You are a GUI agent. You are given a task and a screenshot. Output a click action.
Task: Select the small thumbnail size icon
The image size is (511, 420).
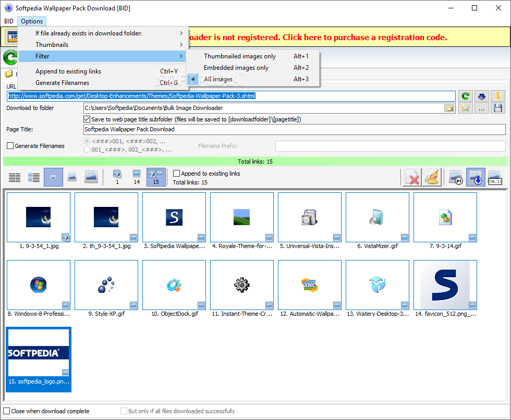point(53,178)
